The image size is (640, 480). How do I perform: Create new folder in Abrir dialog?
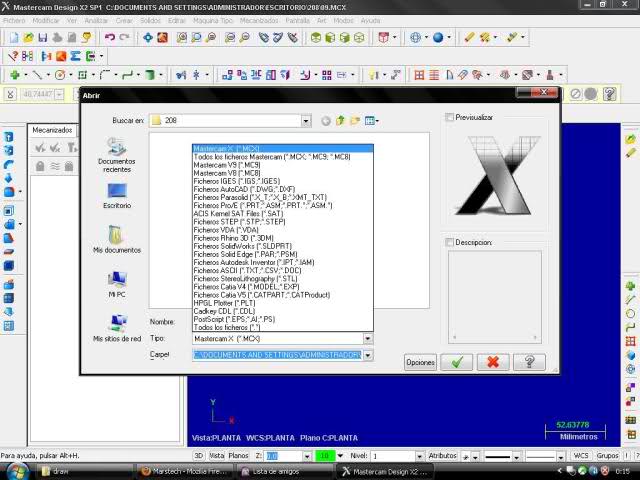pos(355,120)
